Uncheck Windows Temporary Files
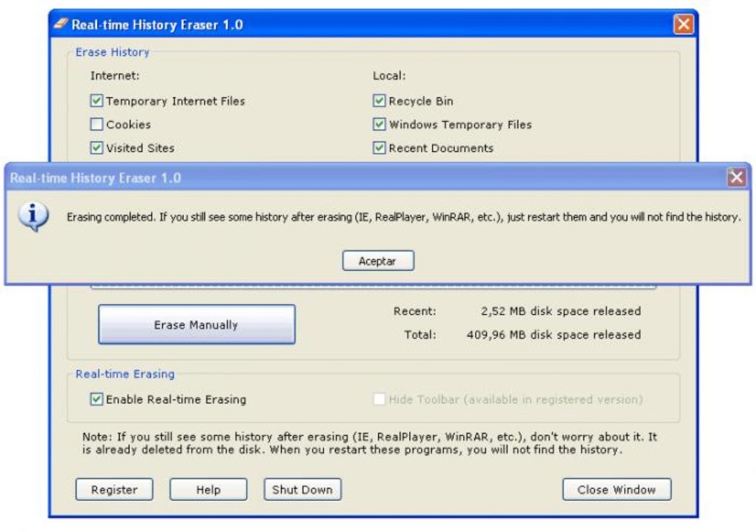Image resolution: width=756 pixels, height=532 pixels. tap(379, 124)
